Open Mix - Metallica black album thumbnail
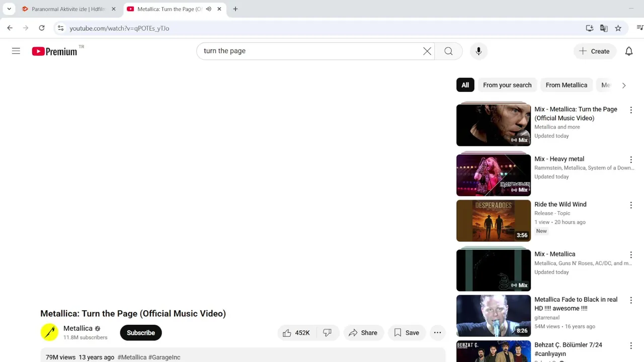 (x=494, y=270)
